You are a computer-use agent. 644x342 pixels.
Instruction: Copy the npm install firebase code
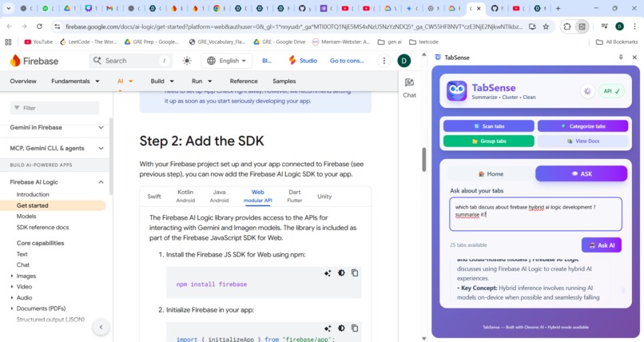(x=355, y=273)
